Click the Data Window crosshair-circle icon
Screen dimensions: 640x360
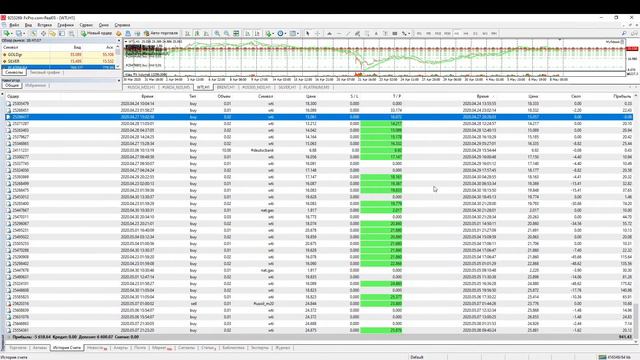(x=43, y=33)
